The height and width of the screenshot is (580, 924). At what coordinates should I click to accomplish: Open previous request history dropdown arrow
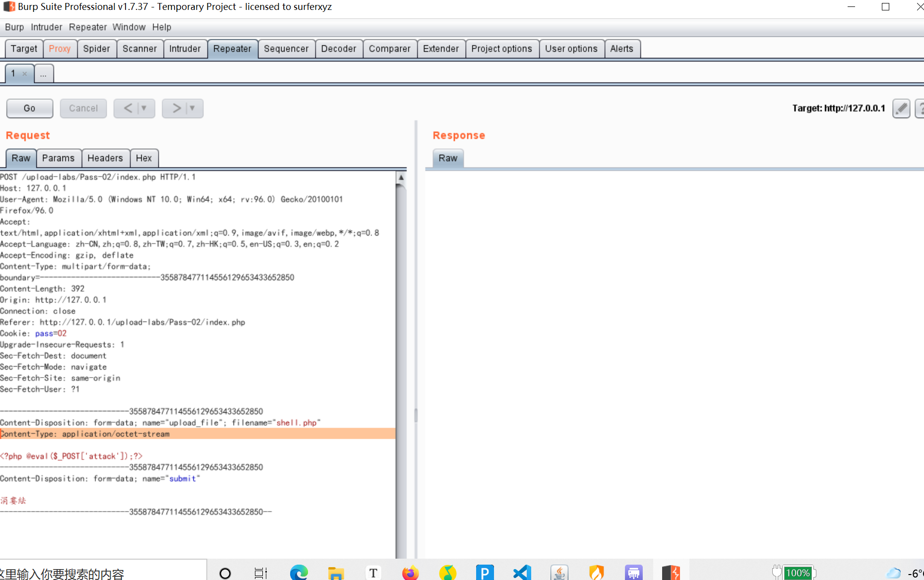click(144, 108)
